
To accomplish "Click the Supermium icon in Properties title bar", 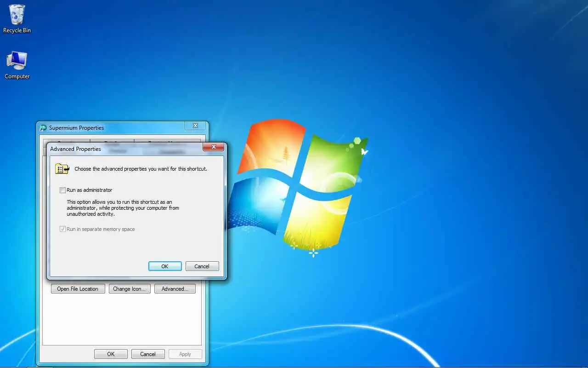I will click(44, 128).
